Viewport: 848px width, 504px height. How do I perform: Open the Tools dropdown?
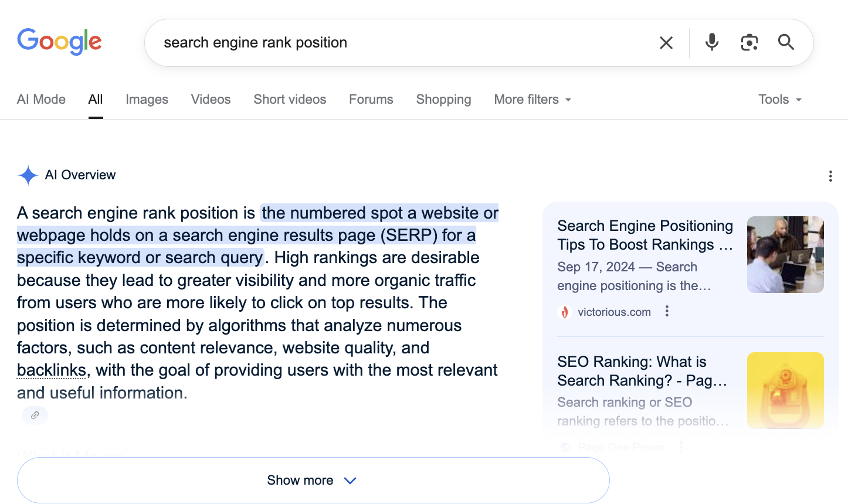pyautogui.click(x=779, y=100)
